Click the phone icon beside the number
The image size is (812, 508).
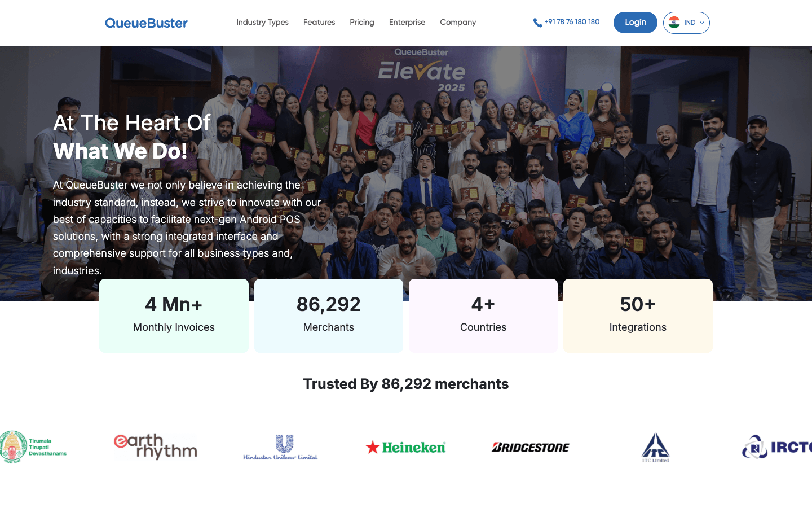537,23
